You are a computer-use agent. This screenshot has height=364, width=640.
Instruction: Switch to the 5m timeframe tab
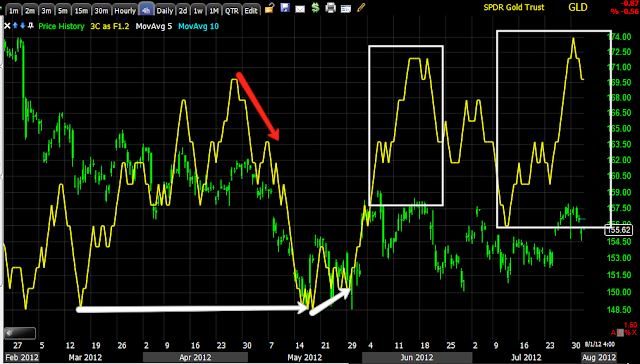pos(62,11)
